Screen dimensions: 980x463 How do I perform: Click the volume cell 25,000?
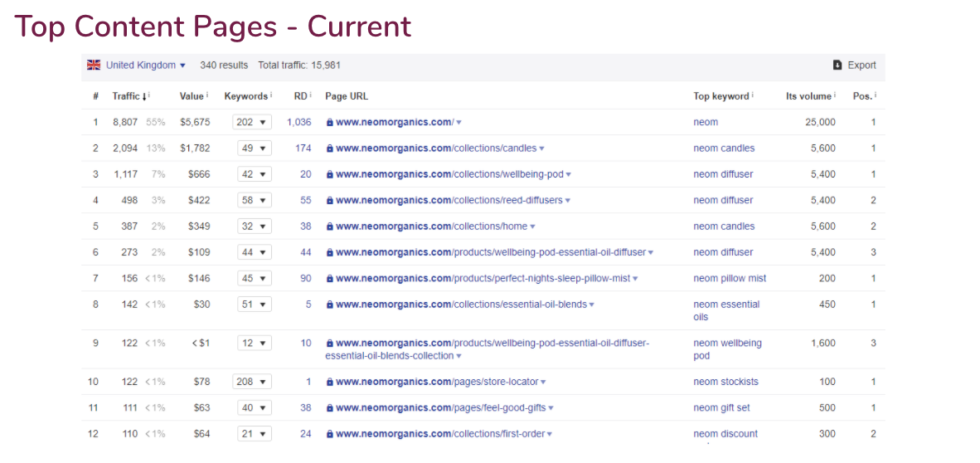pyautogui.click(x=821, y=123)
